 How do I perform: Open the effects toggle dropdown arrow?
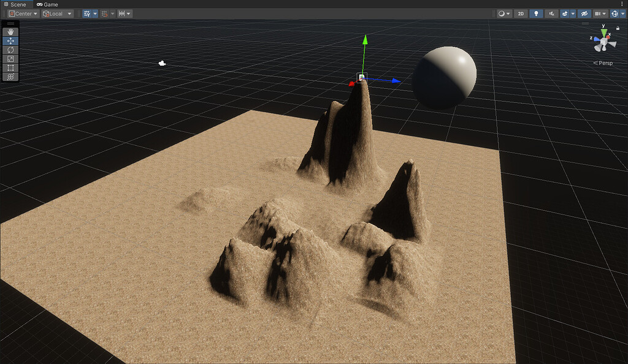tap(573, 13)
